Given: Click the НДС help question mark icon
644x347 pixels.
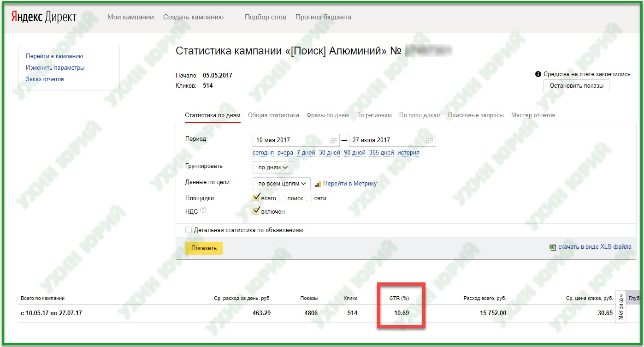Looking at the screenshot, I should 203,211.
